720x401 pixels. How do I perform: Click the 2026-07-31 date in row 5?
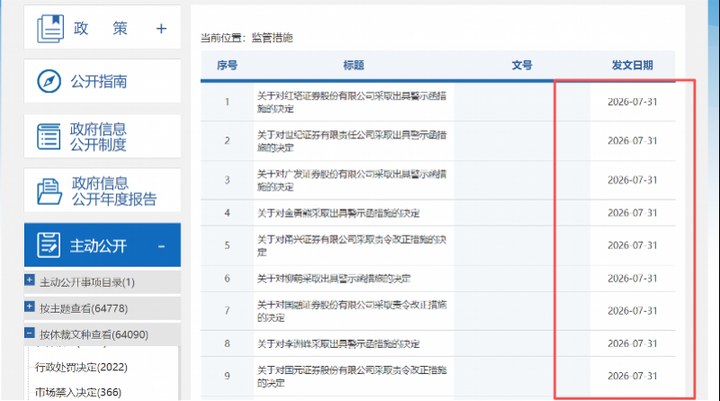[x=632, y=245]
